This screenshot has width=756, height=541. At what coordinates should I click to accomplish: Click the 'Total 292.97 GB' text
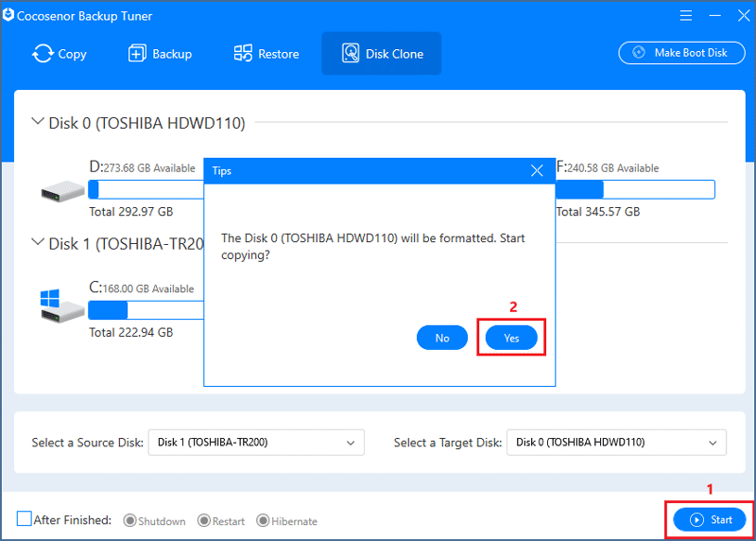pyautogui.click(x=131, y=212)
